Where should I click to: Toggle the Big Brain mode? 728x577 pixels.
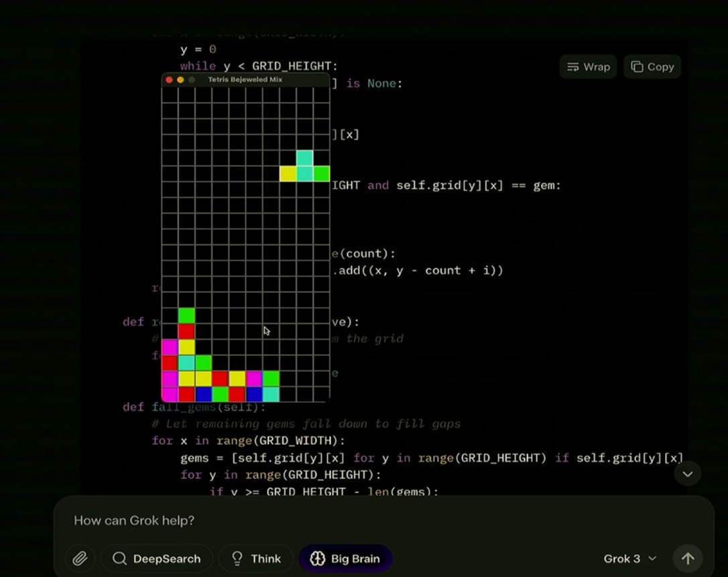(345, 558)
